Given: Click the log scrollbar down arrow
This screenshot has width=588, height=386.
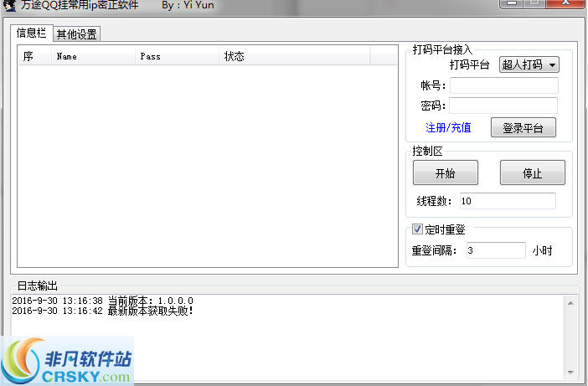Looking at the screenshot, I should click(570, 372).
